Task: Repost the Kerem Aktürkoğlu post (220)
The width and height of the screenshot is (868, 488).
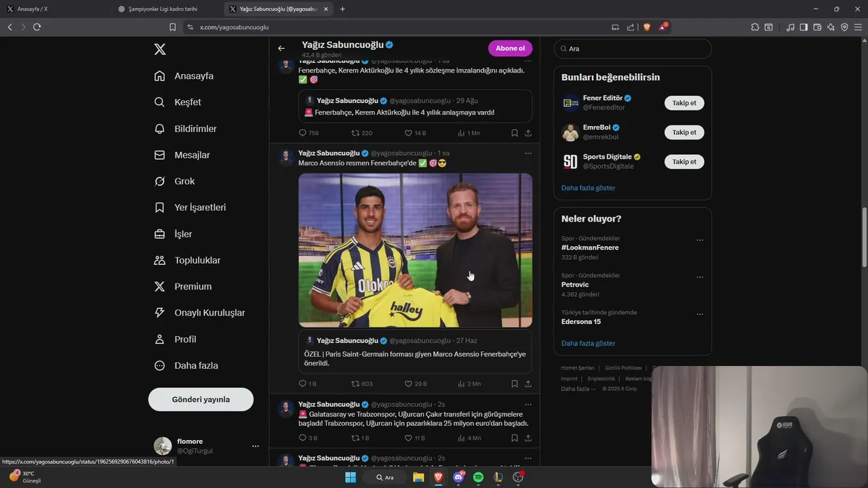Action: coord(361,133)
